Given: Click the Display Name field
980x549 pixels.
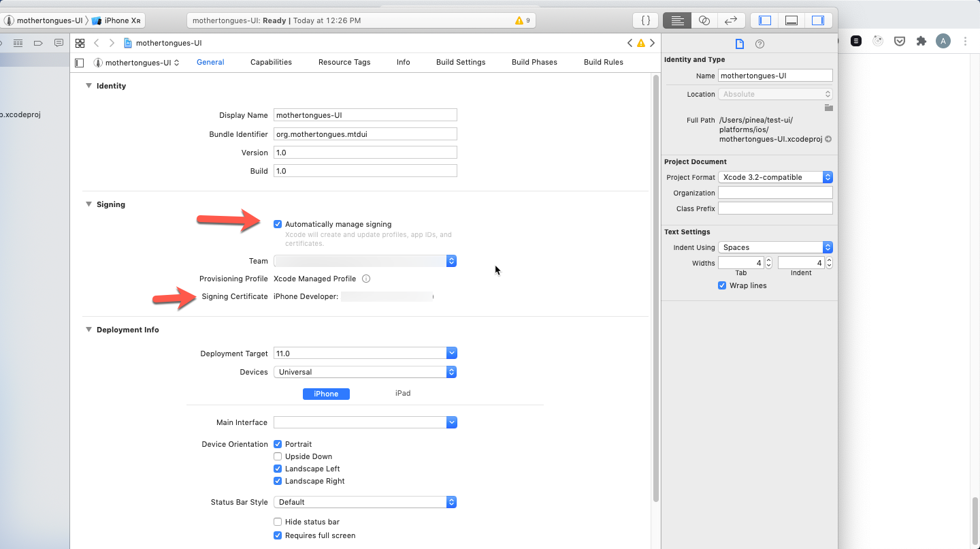Looking at the screenshot, I should (x=365, y=115).
